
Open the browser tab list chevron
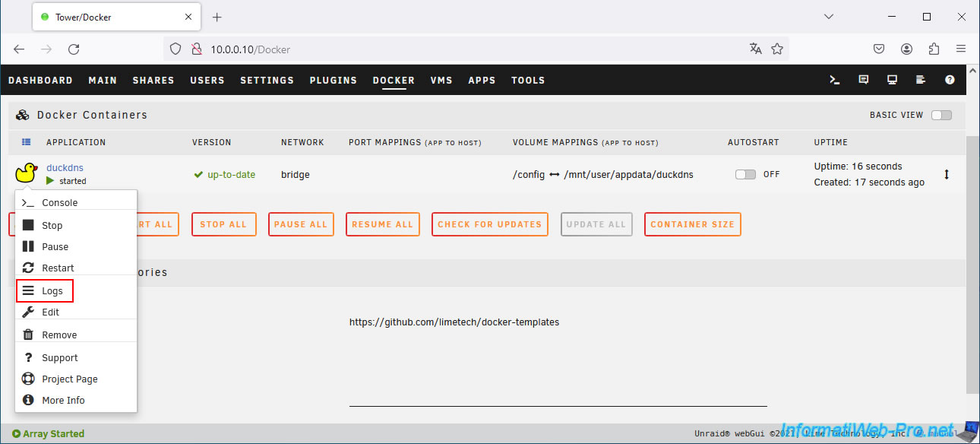tap(829, 17)
